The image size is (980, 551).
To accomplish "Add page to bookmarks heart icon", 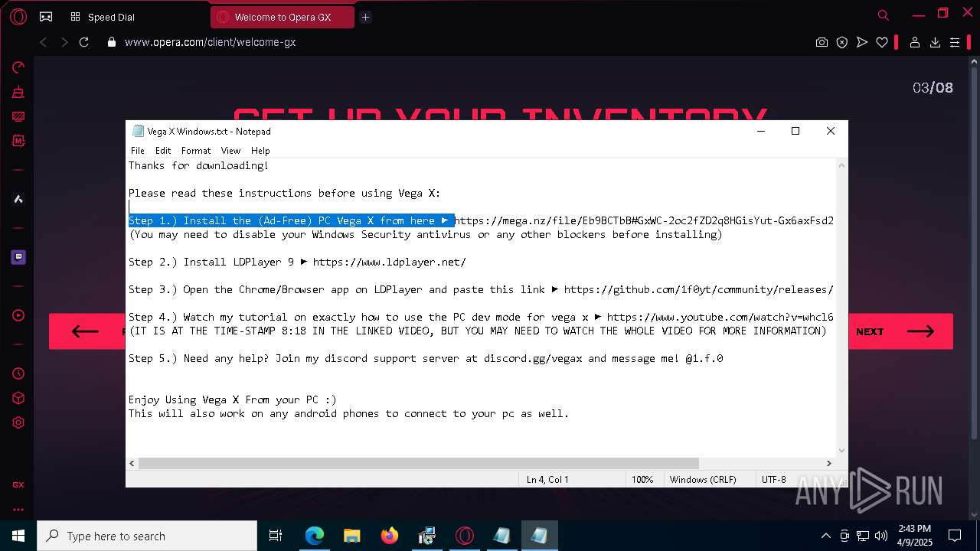I will pos(882,43).
